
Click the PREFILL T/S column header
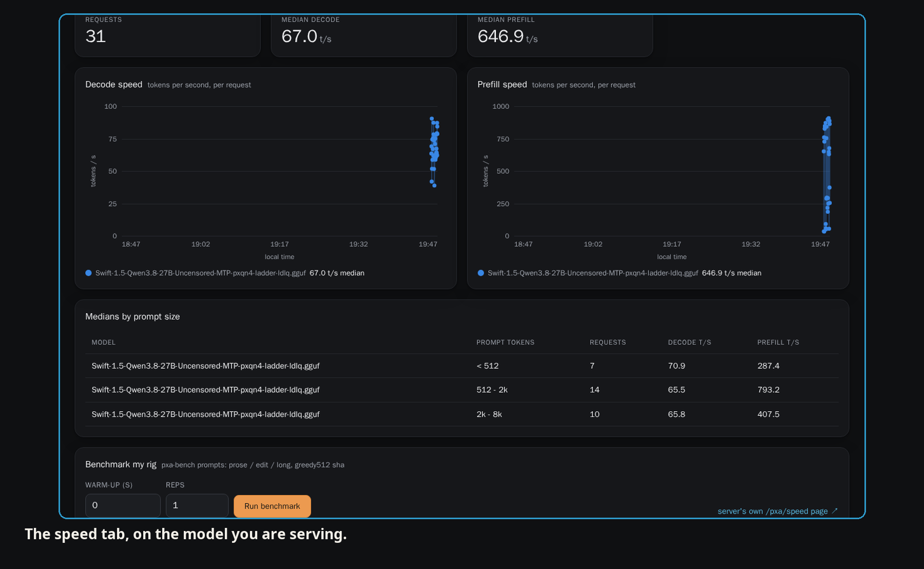(x=778, y=342)
